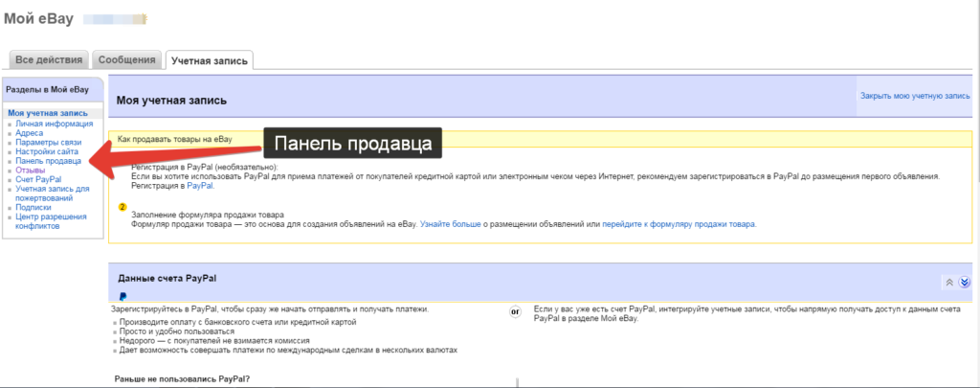Expand PayPal section with blue down chevrons
980x388 pixels.
coord(965,283)
